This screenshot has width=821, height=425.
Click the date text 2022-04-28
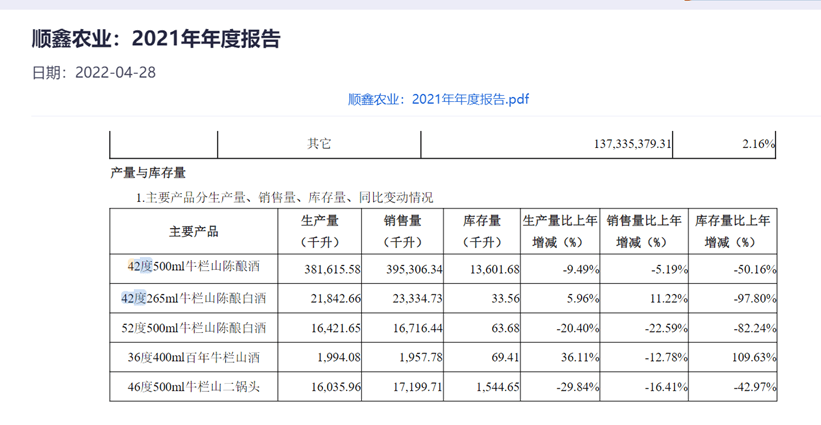[115, 72]
